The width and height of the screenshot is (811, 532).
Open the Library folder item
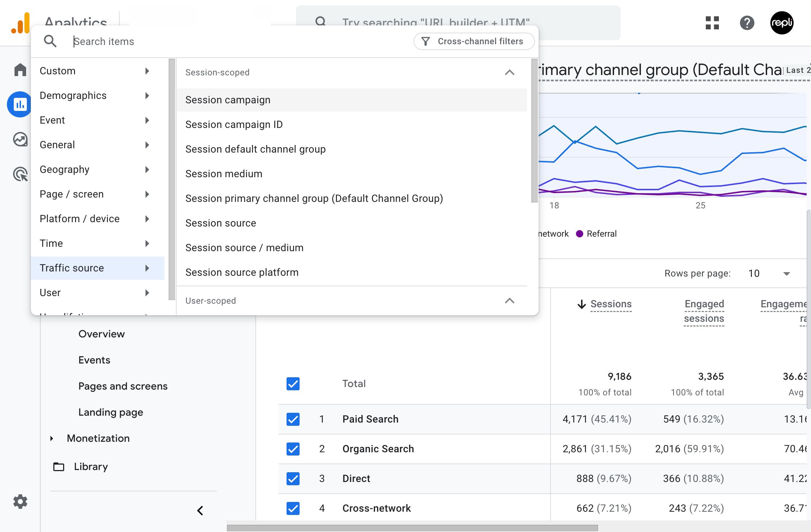[x=81, y=467]
